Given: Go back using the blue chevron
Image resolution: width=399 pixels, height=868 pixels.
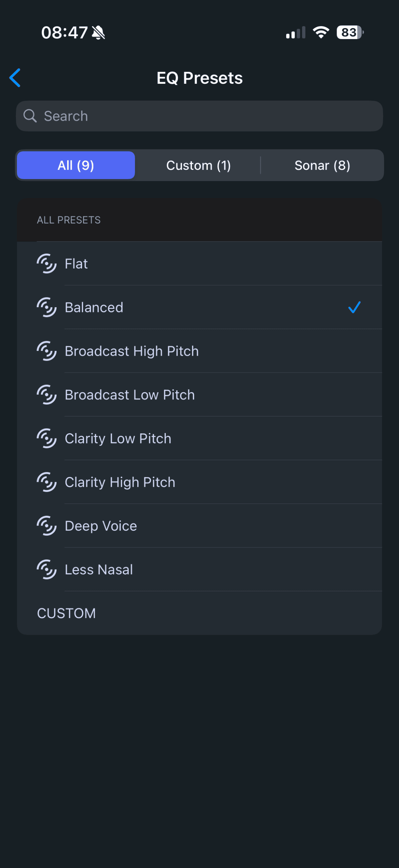Looking at the screenshot, I should (x=15, y=78).
